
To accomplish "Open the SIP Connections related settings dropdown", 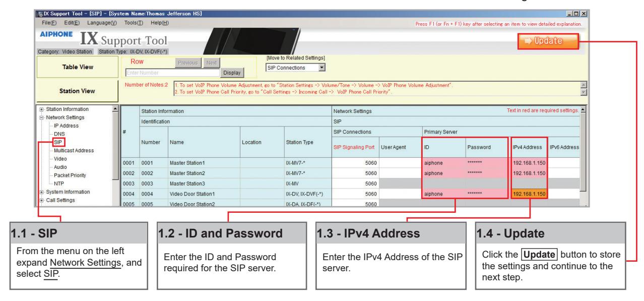I will click(x=296, y=68).
